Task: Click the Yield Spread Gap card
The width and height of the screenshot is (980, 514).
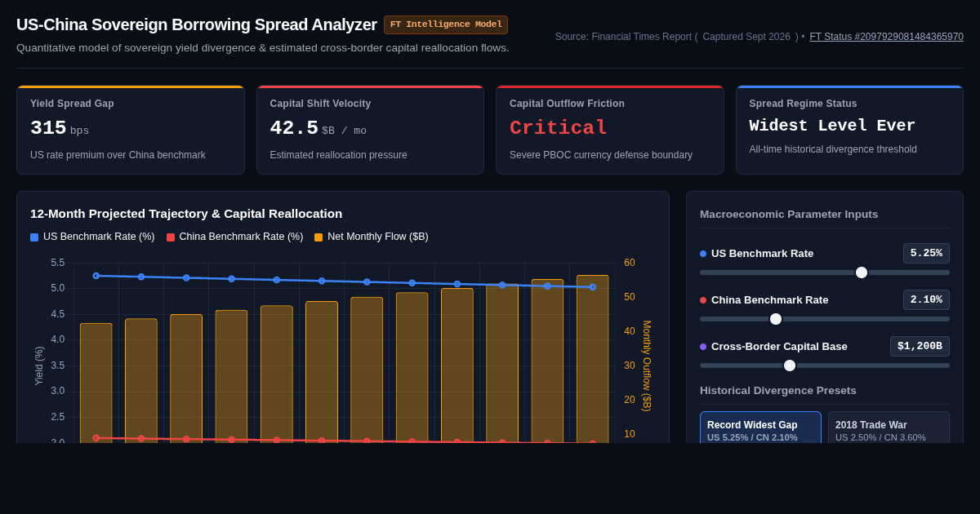Action: pyautogui.click(x=131, y=130)
